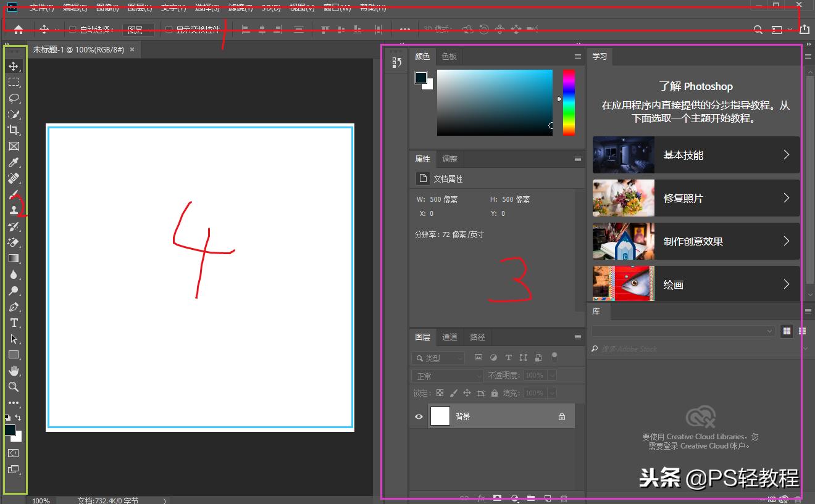Open the workspace switcher dropdown
This screenshot has width=815, height=504.
point(780,29)
